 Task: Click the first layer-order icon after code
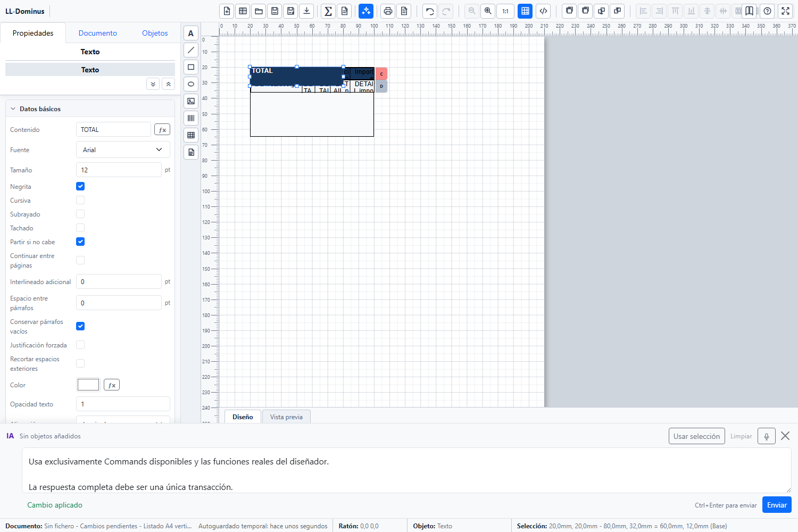[x=569, y=11]
